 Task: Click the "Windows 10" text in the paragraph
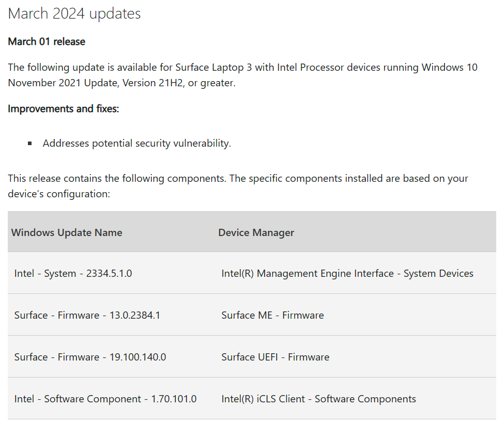tap(450, 68)
